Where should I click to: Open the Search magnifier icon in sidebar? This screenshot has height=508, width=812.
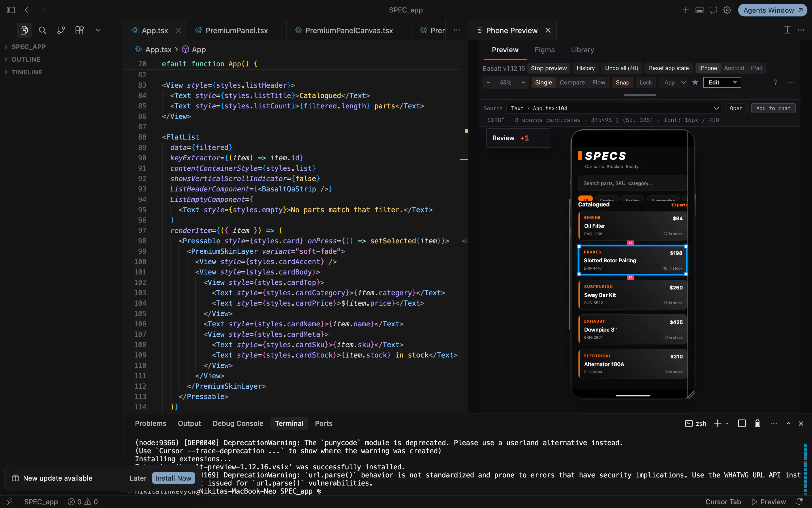[42, 30]
